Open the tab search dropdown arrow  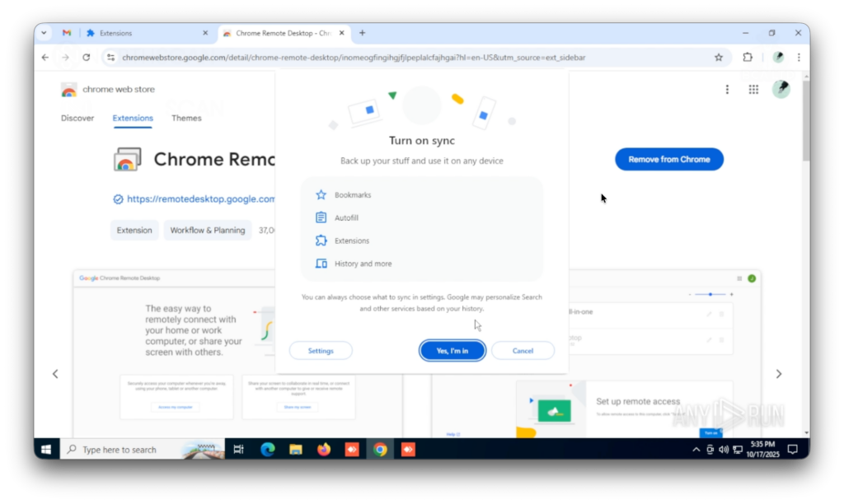(x=45, y=33)
